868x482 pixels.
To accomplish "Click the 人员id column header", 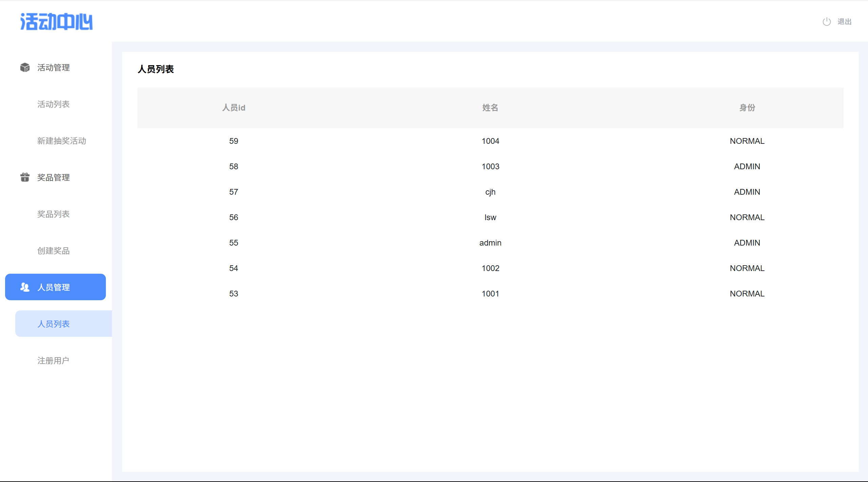I will pyautogui.click(x=233, y=108).
